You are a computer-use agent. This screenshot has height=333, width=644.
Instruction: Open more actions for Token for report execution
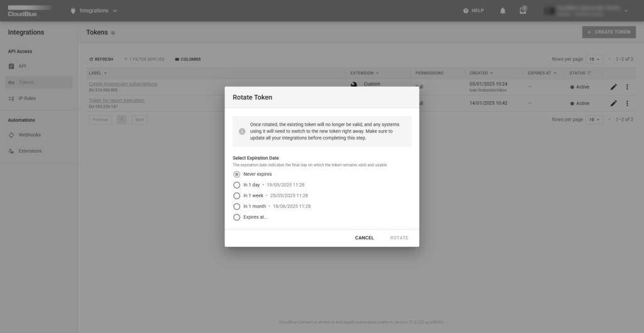point(627,103)
